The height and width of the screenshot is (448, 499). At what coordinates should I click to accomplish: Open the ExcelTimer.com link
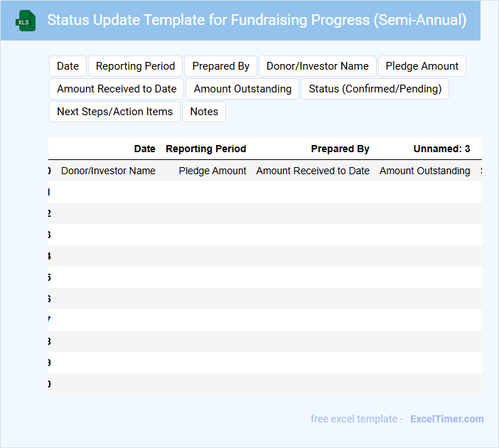446,419
